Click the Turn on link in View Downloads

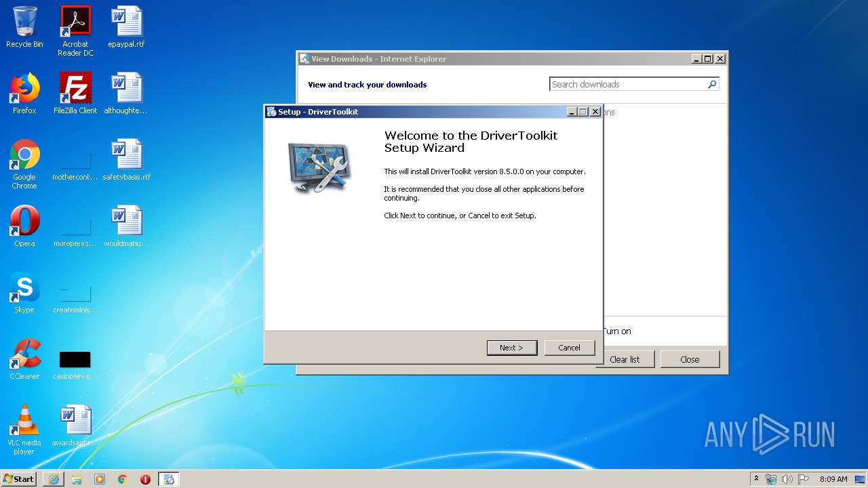pos(617,331)
